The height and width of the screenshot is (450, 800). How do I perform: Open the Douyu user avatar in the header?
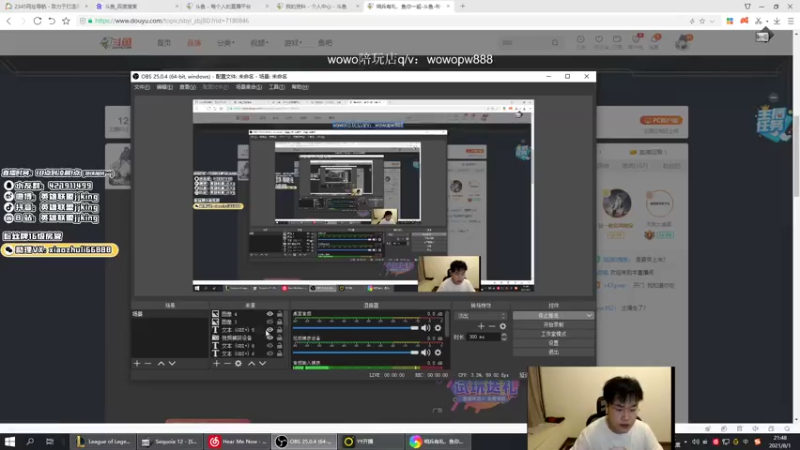683,42
